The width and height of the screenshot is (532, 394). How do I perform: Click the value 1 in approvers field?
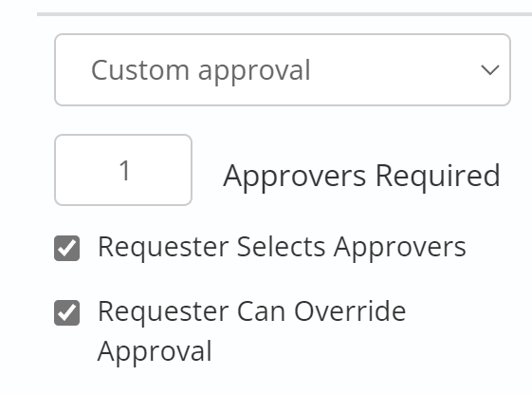click(x=125, y=170)
